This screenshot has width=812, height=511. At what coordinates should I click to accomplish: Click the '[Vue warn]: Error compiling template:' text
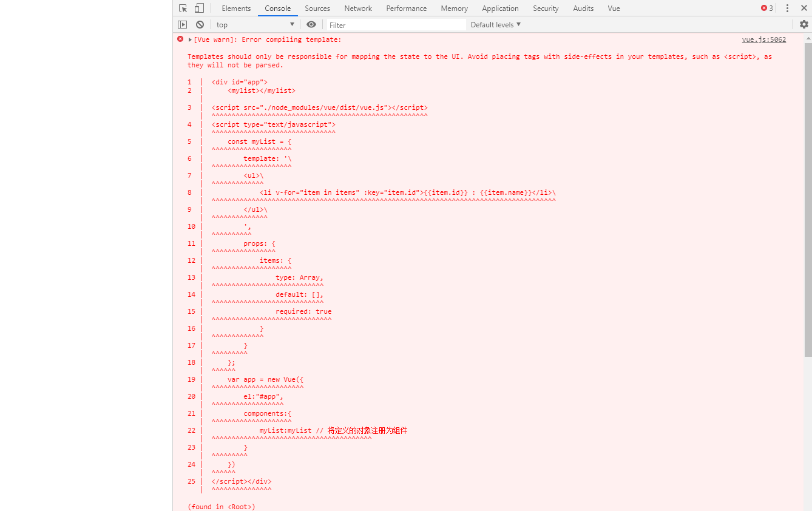coord(268,39)
